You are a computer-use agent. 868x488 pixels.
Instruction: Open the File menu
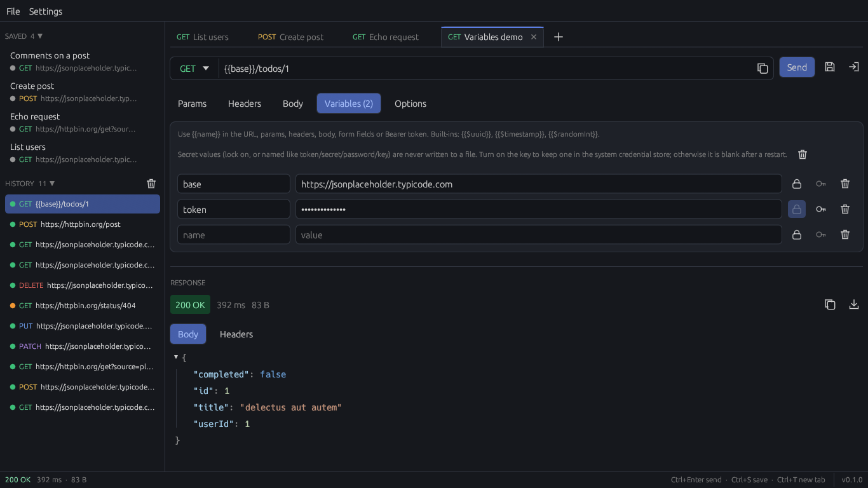click(13, 11)
